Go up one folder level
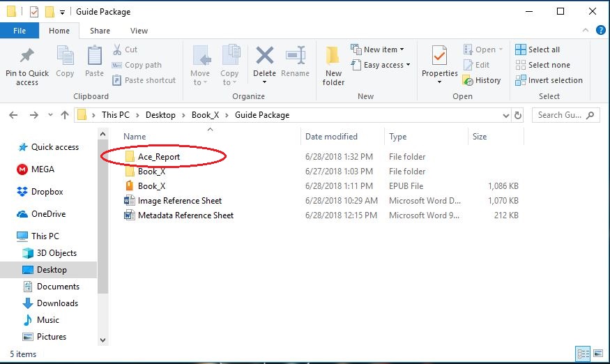Screen dimensions: 610x364 [65, 115]
